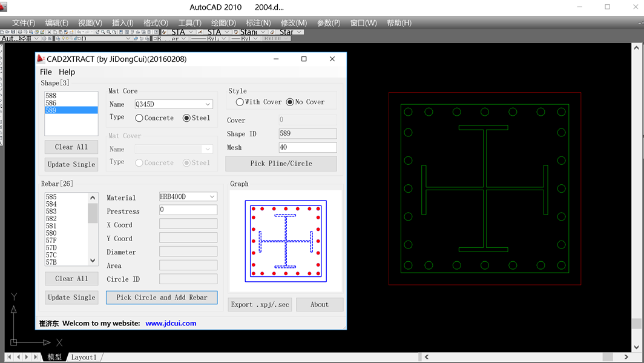Viewport: 644px width, 363px height.
Task: Click the Zoom Realtime magnifier icon
Action: (x=103, y=32)
